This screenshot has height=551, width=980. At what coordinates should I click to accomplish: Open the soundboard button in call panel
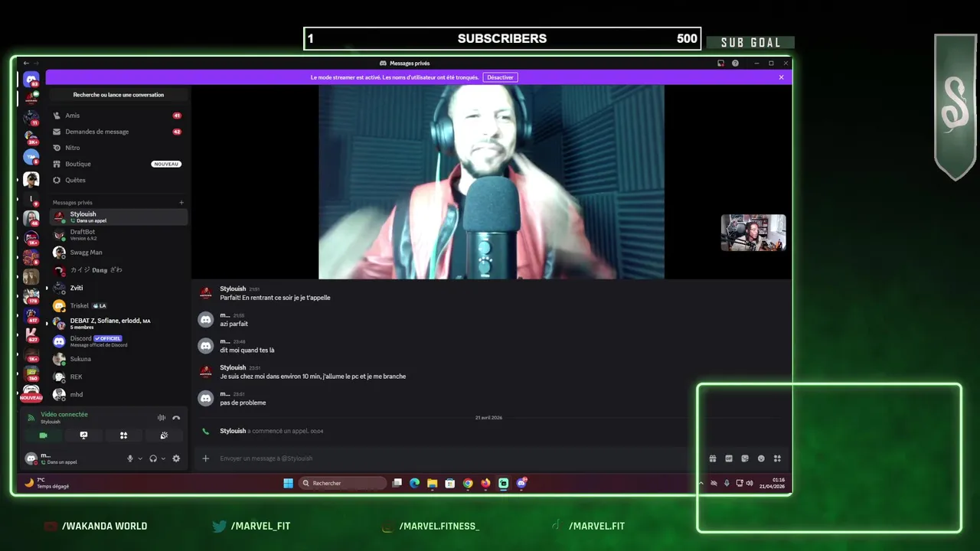click(x=164, y=435)
